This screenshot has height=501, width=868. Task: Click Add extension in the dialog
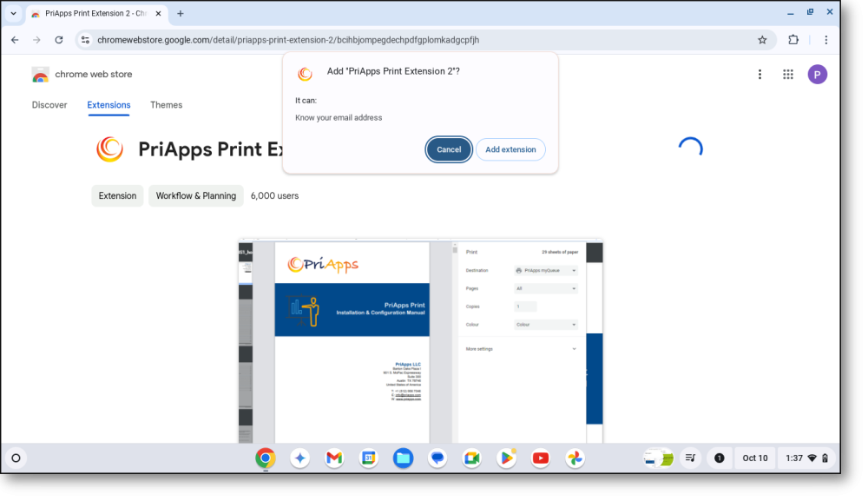[510, 149]
